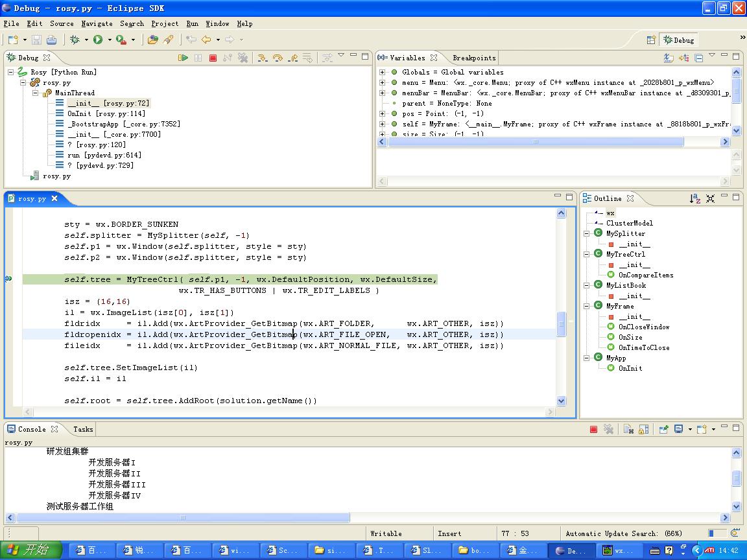
Task: Maximize the Outline view
Action: (736, 196)
